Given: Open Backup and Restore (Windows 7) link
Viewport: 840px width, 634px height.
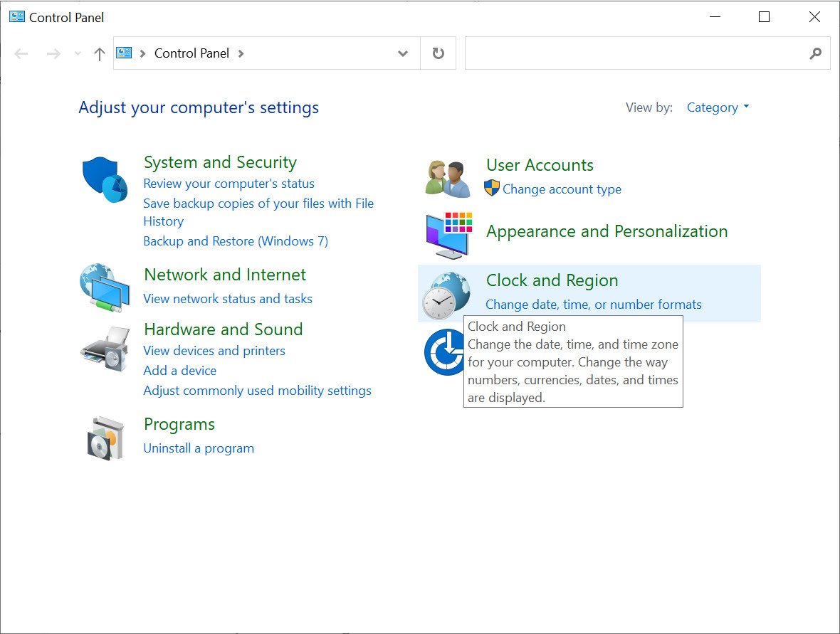Looking at the screenshot, I should (236, 241).
